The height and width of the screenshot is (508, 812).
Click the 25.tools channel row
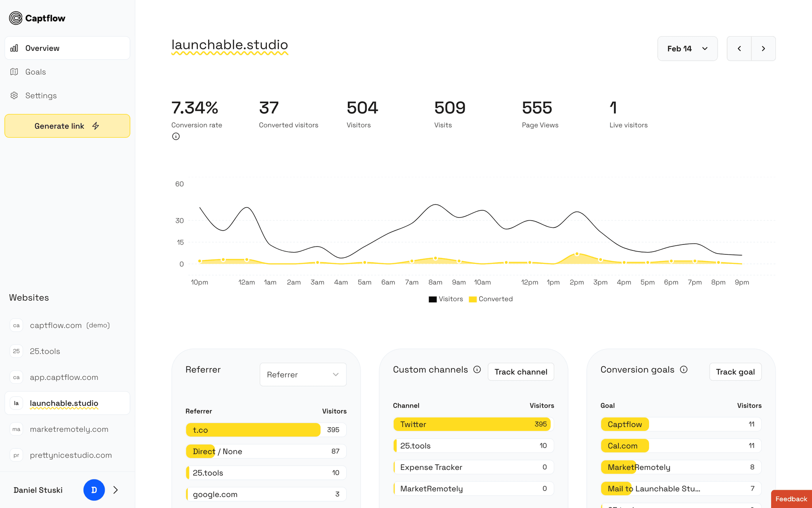pos(473,446)
